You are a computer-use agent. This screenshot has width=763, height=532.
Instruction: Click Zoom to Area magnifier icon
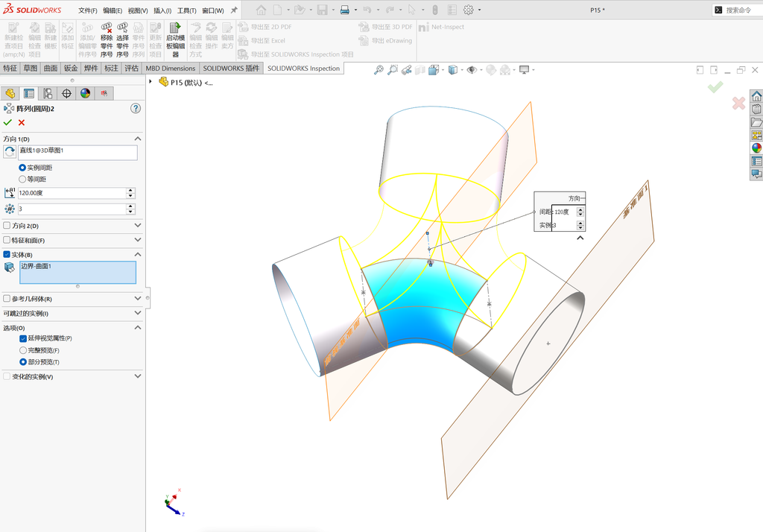point(393,70)
